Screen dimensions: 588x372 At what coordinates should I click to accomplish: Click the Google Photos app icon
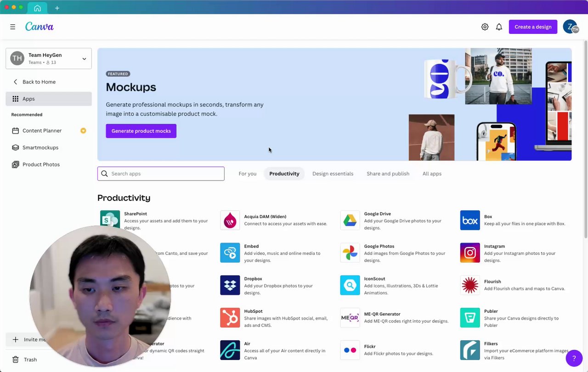coord(350,253)
